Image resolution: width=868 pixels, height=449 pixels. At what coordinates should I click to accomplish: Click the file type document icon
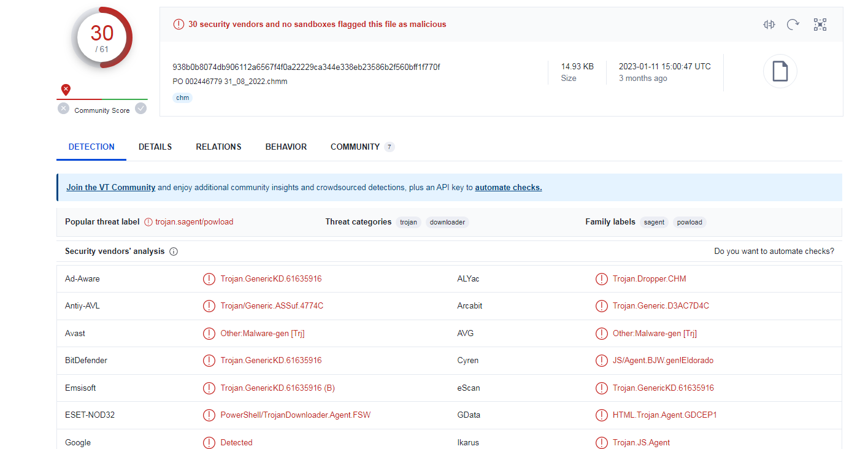780,71
